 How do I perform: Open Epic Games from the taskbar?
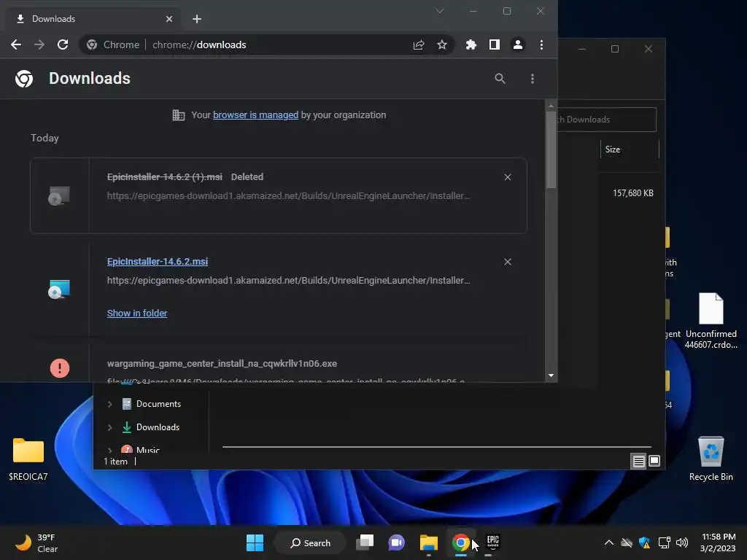pos(492,542)
